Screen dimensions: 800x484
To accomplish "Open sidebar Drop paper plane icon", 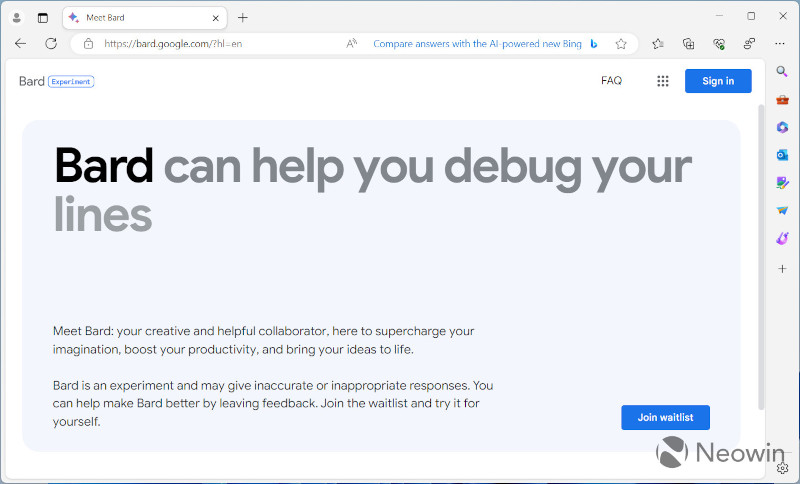I will coord(782,210).
